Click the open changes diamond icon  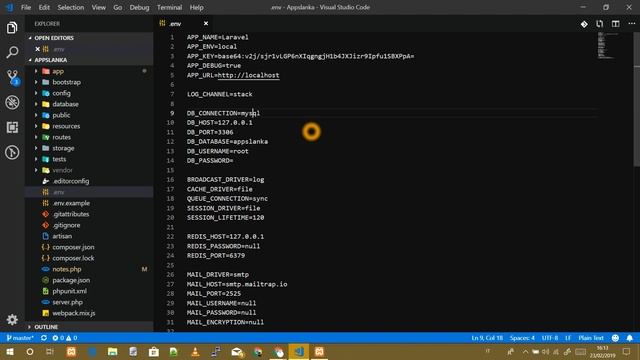(584, 24)
